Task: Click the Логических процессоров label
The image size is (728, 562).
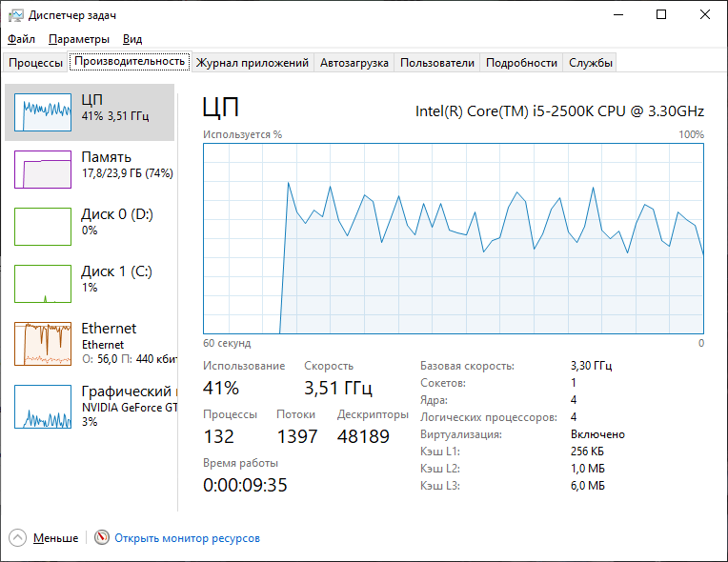Action: click(x=489, y=417)
